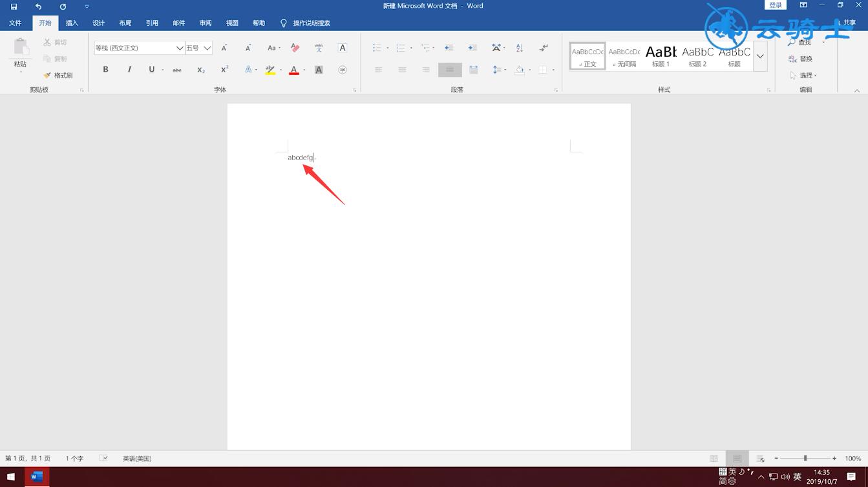The image size is (868, 487).
Task: Open the Find (查找) tool
Action: [799, 43]
